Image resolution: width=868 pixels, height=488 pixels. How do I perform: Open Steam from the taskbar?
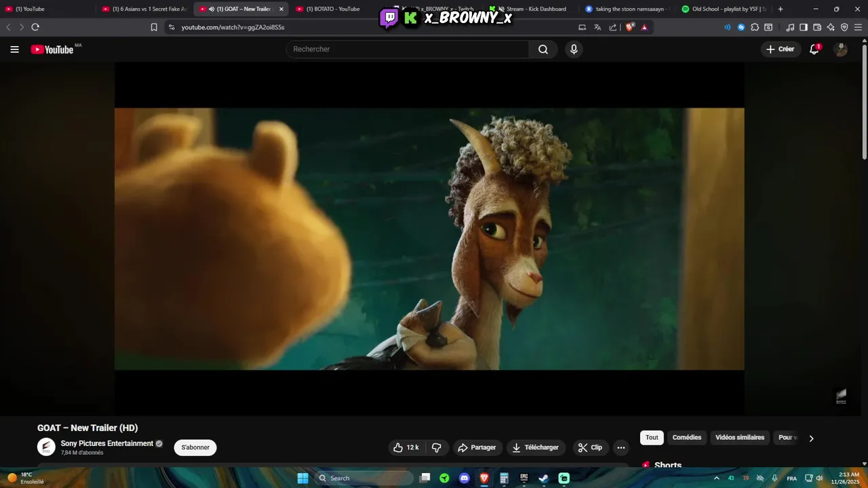(543, 478)
